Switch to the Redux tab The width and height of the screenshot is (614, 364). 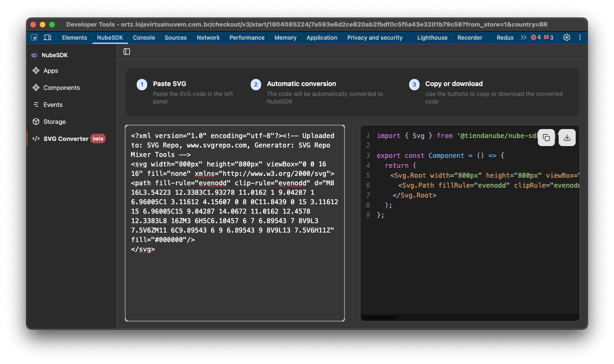coord(505,37)
